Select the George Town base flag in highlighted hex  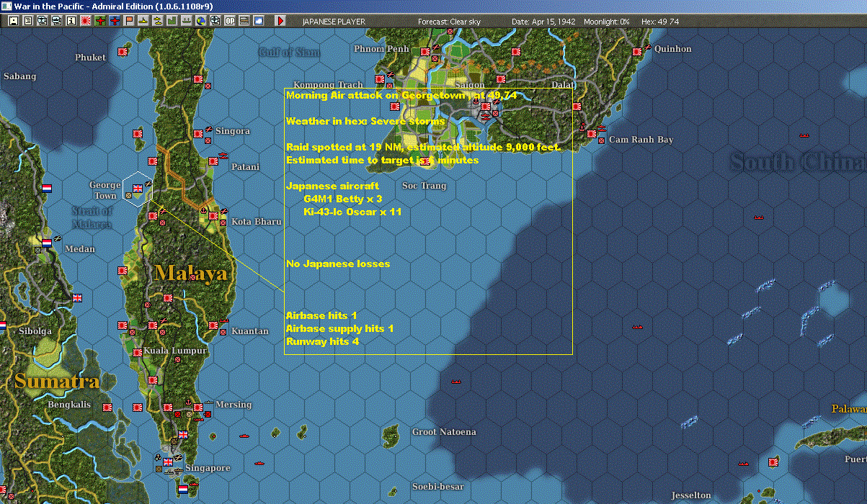(x=137, y=188)
